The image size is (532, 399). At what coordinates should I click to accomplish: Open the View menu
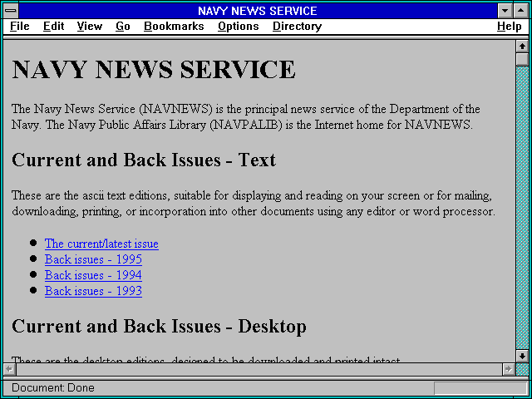(90, 27)
